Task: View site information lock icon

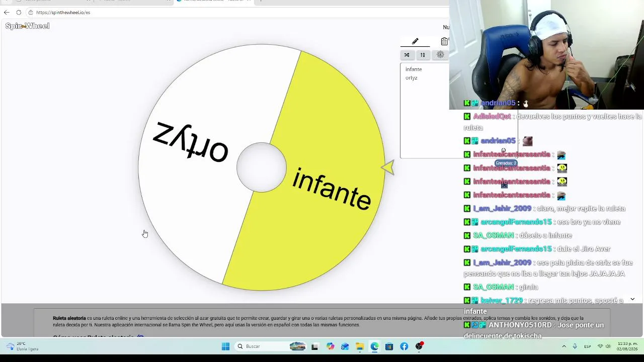Action: coord(31,13)
